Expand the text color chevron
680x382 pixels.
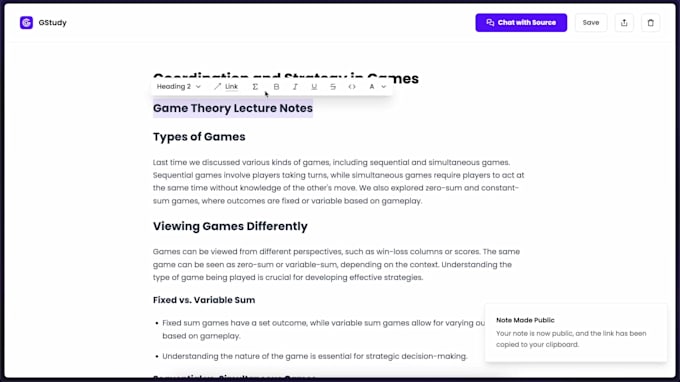pyautogui.click(x=383, y=87)
